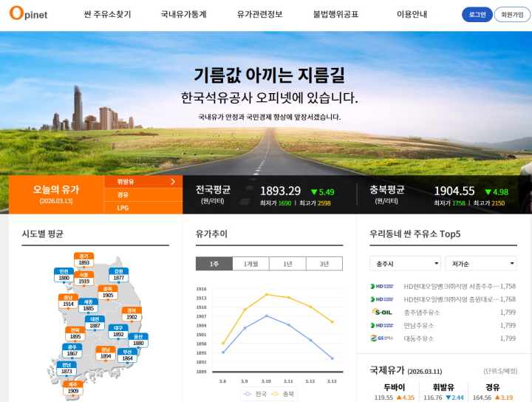
Task: Click the 대구 1892 map marker
Action: coord(118,331)
